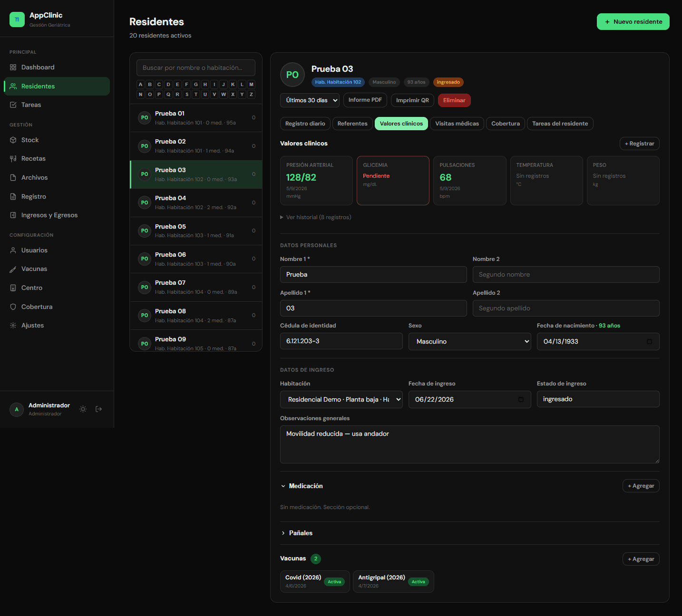The width and height of the screenshot is (682, 616).
Task: Click the Usuarios person icon
Action: [x=13, y=250]
